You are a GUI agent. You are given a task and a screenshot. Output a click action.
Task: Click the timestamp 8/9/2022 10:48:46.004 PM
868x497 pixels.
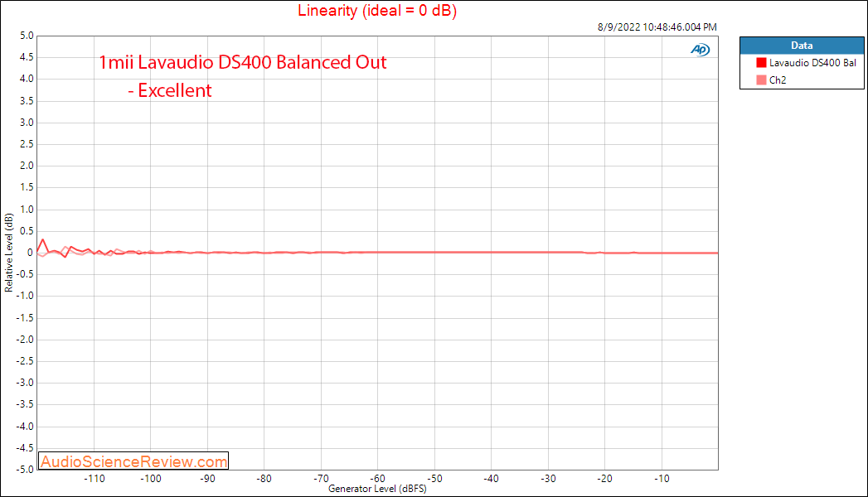[x=657, y=27]
